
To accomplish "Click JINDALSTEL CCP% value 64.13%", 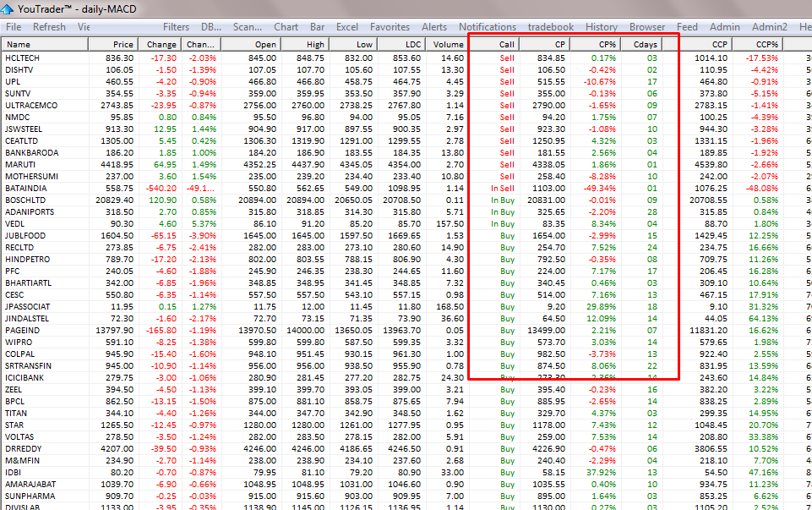I will [x=762, y=319].
